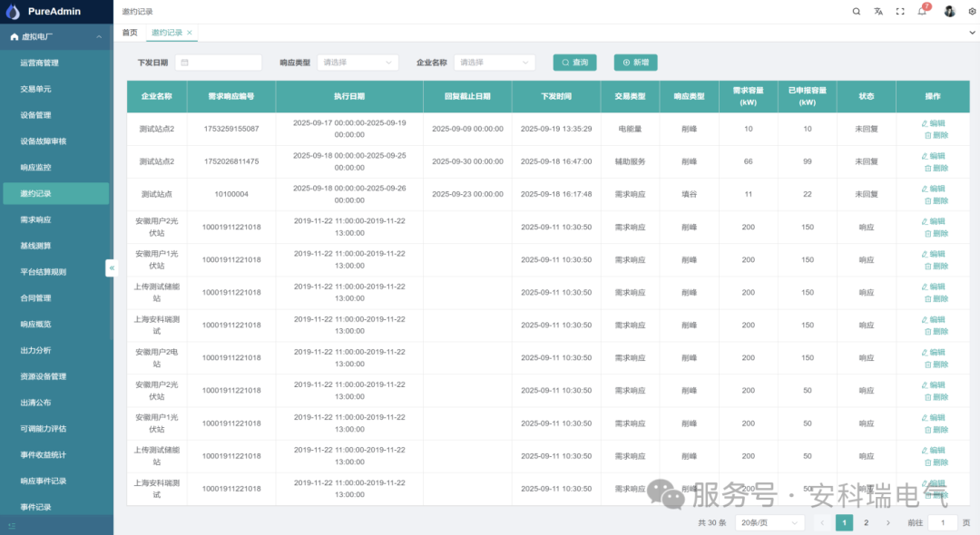Click the 查询 query button
This screenshot has height=535, width=980.
click(573, 62)
